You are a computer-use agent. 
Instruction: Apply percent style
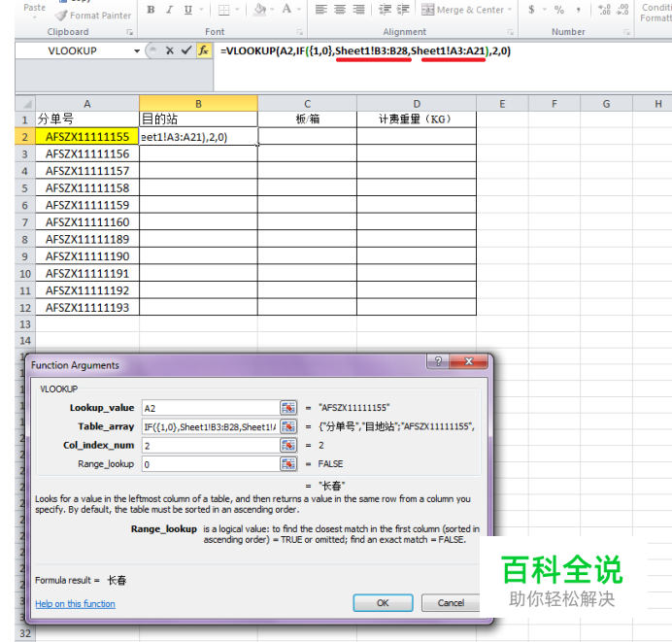tap(559, 10)
